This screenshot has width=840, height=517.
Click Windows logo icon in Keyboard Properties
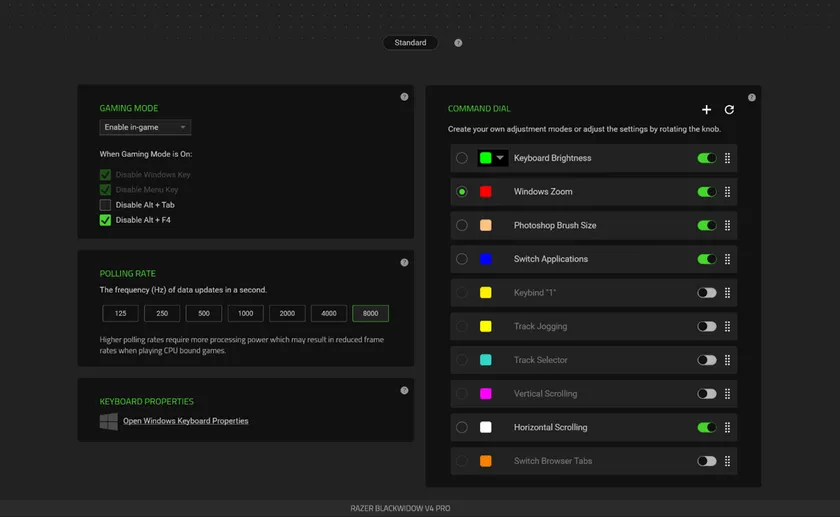click(108, 421)
